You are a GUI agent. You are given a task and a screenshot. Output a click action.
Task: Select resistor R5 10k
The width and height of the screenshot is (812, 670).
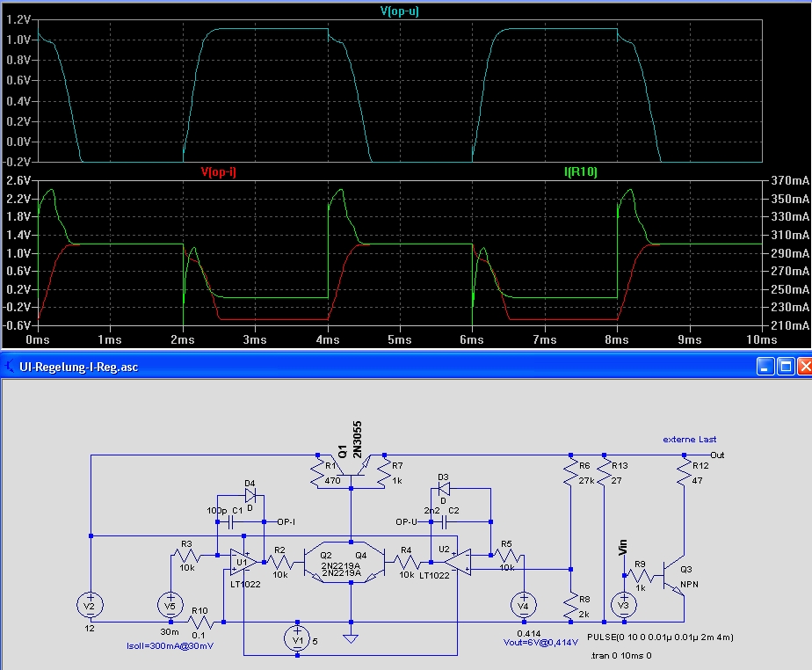point(508,556)
